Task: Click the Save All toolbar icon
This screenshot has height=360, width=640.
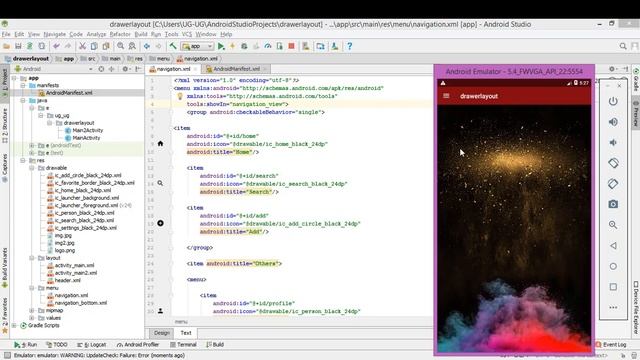Action: [x=18, y=47]
